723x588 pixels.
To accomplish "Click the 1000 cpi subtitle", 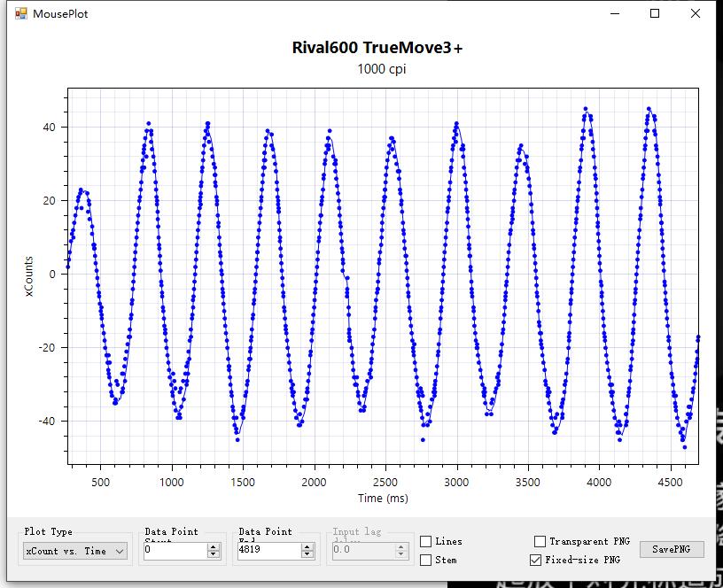I will [381, 69].
